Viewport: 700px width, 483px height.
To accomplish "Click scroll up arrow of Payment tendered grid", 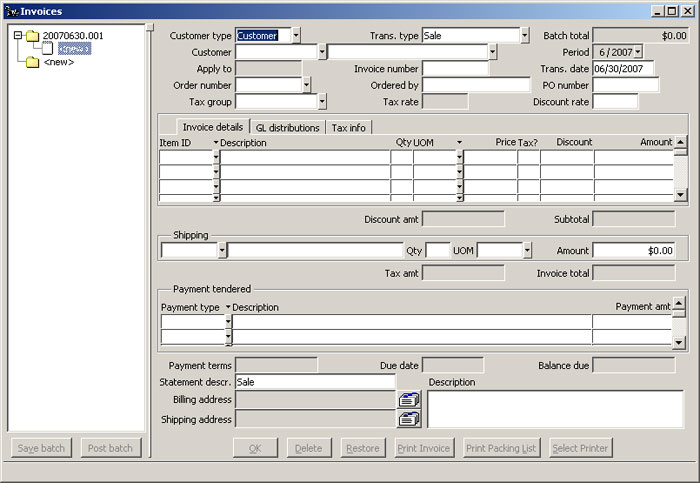I will [679, 304].
